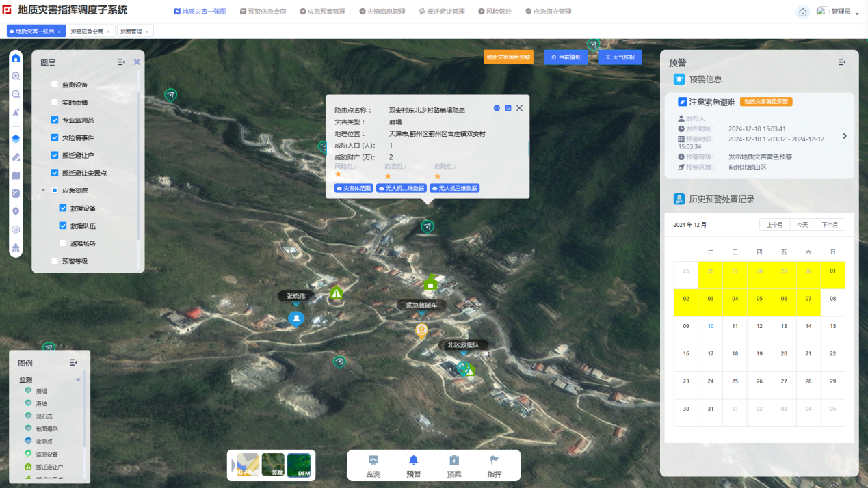The image size is (868, 488).
Task: Select the layers tool in left toolbar
Action: tap(16, 139)
